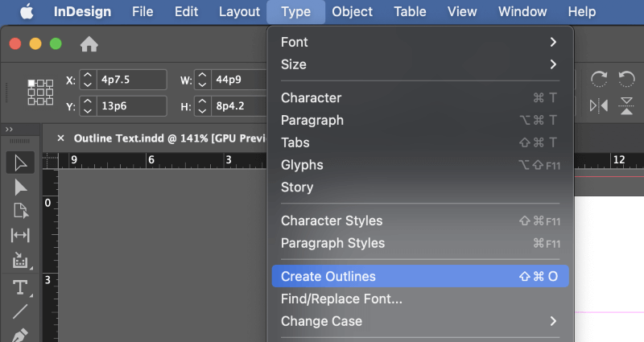Click the W value stepper arrows

[x=202, y=79]
